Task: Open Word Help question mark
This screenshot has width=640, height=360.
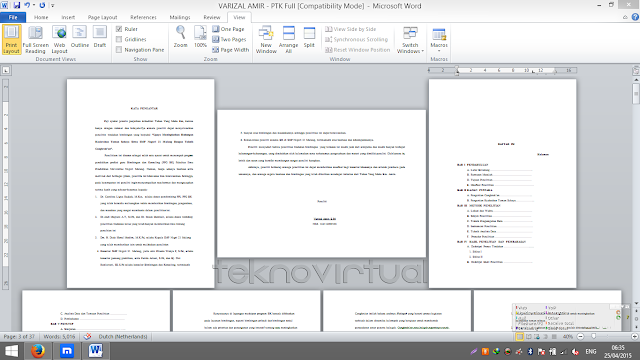Action: (x=635, y=17)
